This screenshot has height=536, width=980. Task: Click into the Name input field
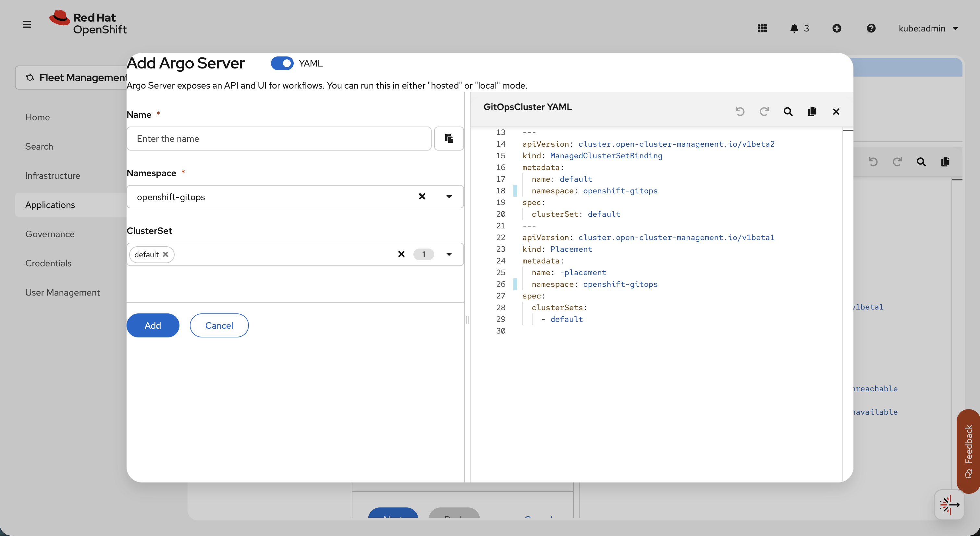click(278, 139)
